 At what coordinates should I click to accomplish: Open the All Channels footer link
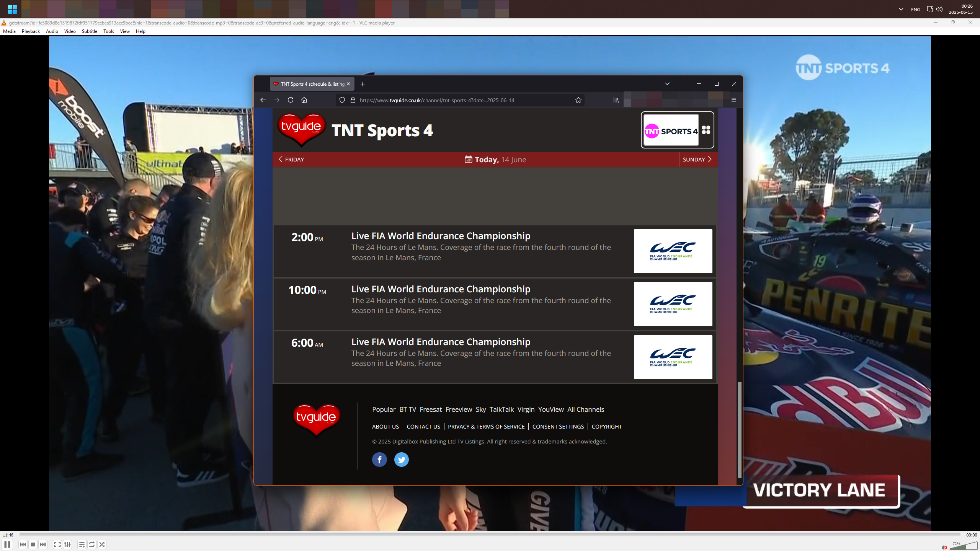[586, 409]
